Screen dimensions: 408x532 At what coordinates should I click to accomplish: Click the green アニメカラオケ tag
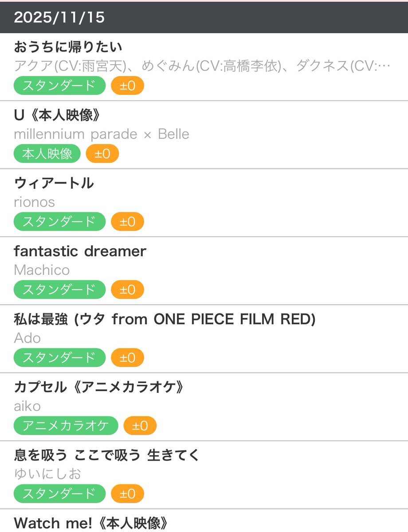(x=66, y=426)
